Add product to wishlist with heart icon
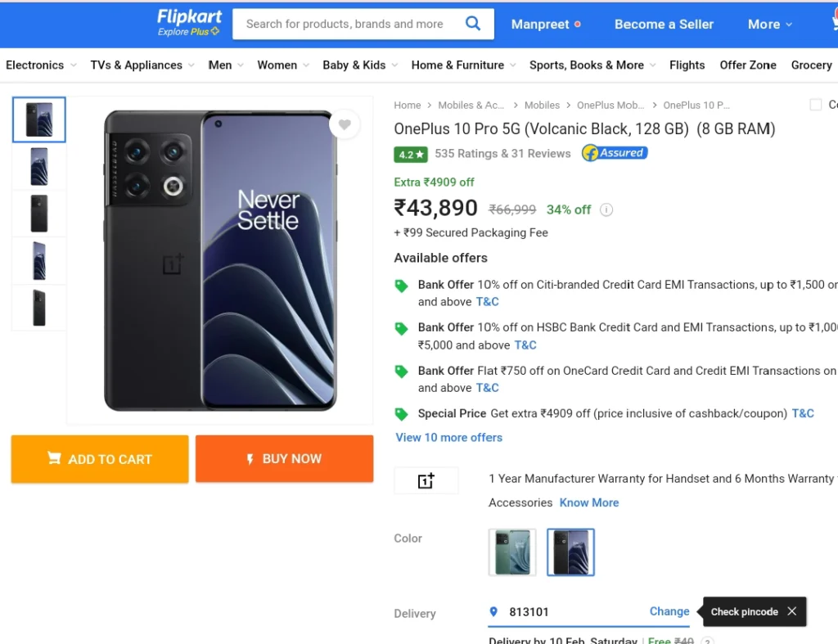This screenshot has height=644, width=838. [345, 124]
